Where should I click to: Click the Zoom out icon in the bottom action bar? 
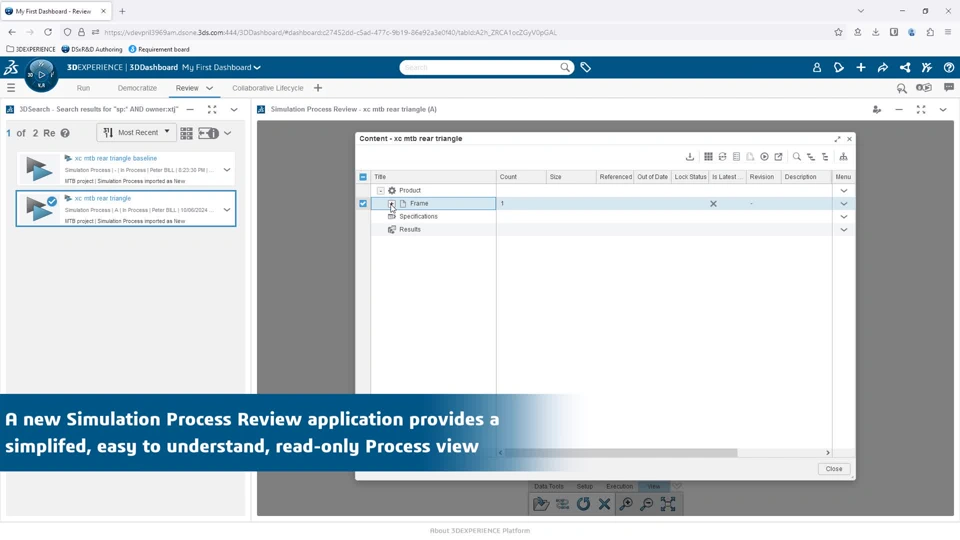click(647, 504)
